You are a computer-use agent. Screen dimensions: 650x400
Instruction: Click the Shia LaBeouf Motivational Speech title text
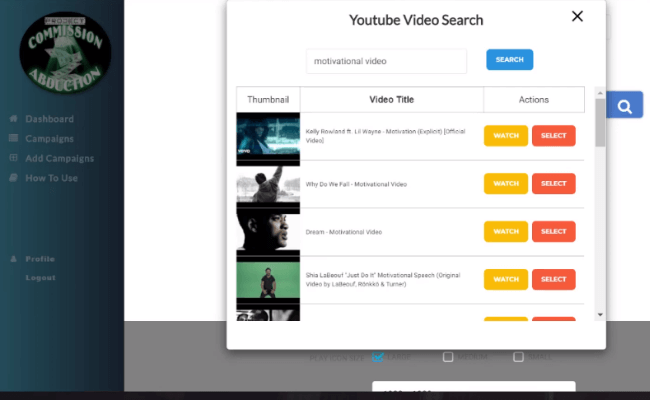(x=383, y=280)
